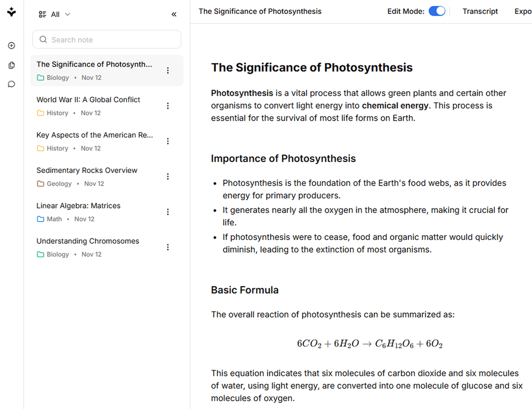Turn off Edit Mode toggle
Viewport: 532px width, 409px height.
pos(436,11)
